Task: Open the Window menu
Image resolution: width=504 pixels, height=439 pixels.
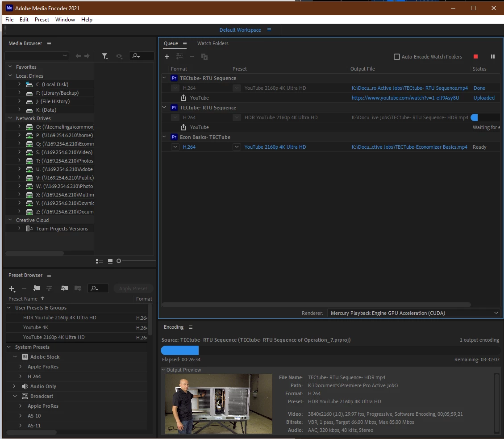Action: pyautogui.click(x=65, y=20)
